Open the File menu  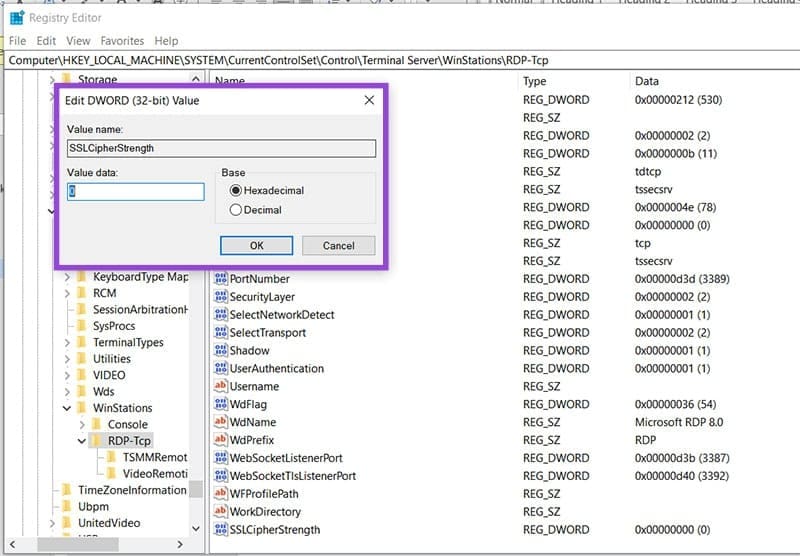[17, 41]
